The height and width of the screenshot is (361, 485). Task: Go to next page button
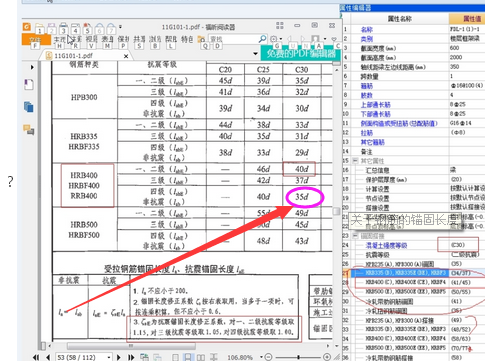[x=119, y=357]
